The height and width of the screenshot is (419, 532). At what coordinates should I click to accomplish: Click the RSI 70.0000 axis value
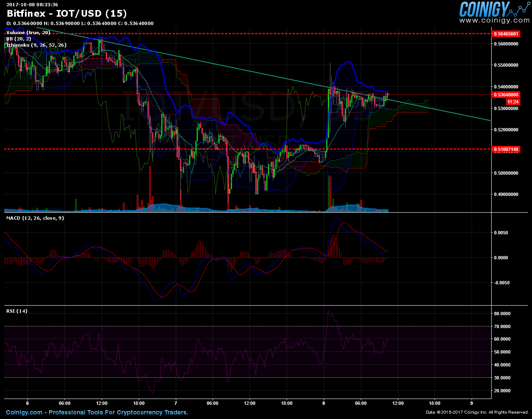(502, 326)
